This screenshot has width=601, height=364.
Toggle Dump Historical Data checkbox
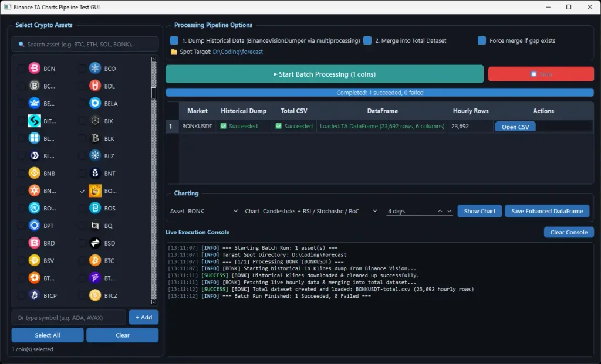(x=174, y=40)
